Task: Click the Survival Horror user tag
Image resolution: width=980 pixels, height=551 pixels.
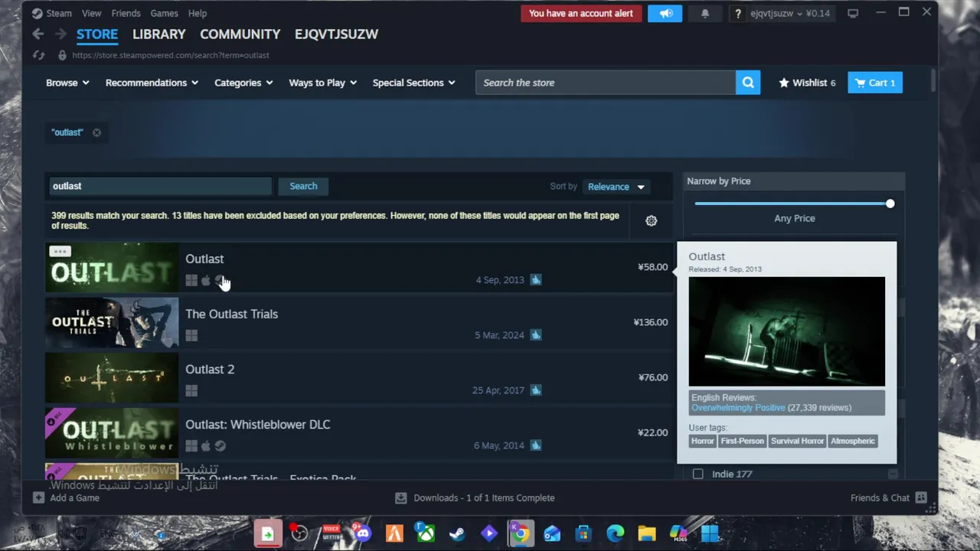Action: 797,441
